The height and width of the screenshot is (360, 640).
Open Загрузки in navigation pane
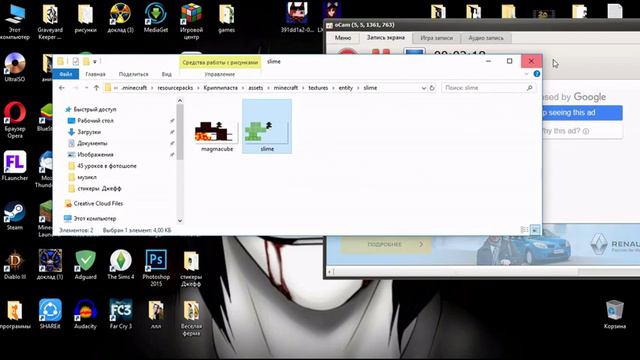click(x=89, y=132)
